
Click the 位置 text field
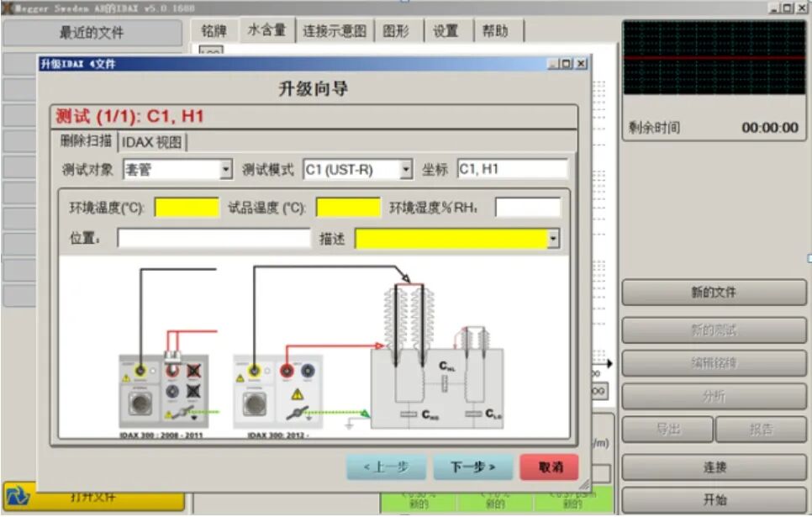214,238
